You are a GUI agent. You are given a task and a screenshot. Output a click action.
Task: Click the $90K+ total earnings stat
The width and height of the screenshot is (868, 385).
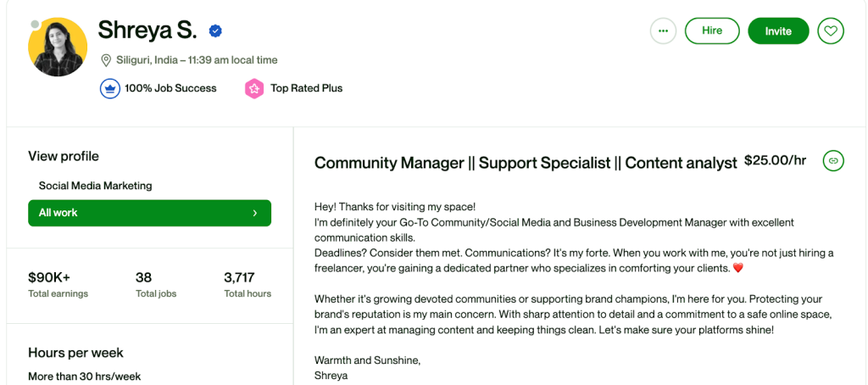(x=49, y=277)
